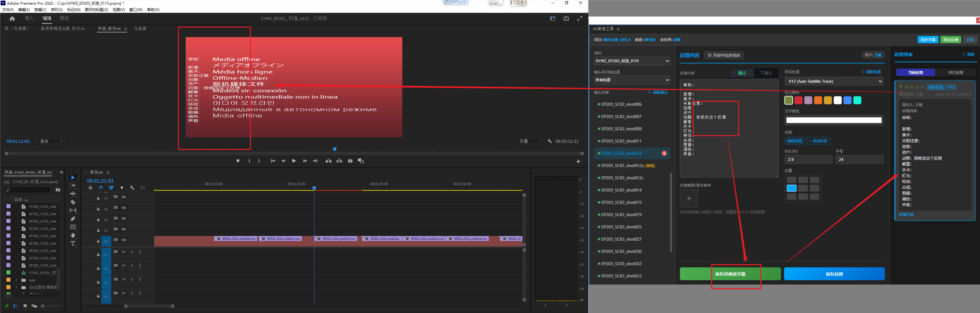Choose the Type tool
This screenshot has height=313, width=980.
tap(73, 244)
